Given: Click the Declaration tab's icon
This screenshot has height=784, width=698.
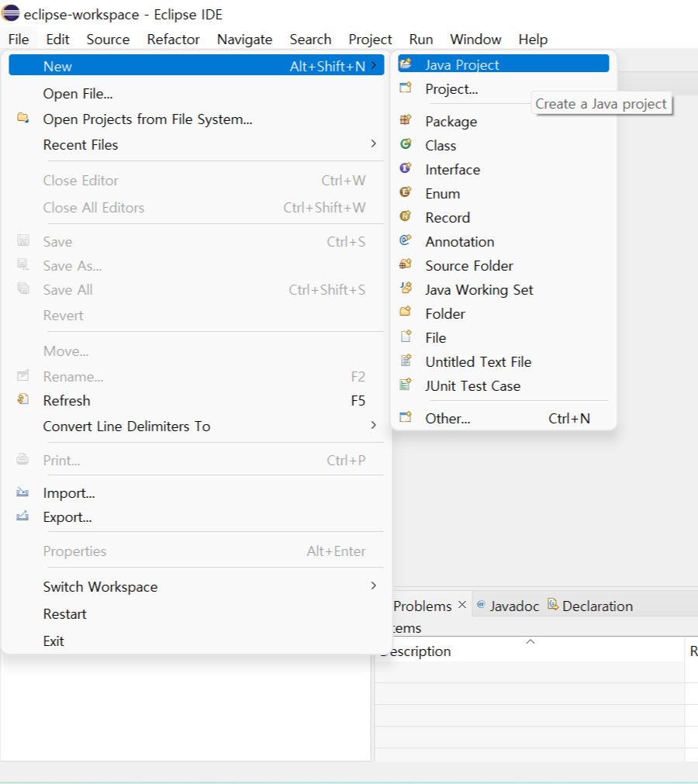Looking at the screenshot, I should click(552, 605).
